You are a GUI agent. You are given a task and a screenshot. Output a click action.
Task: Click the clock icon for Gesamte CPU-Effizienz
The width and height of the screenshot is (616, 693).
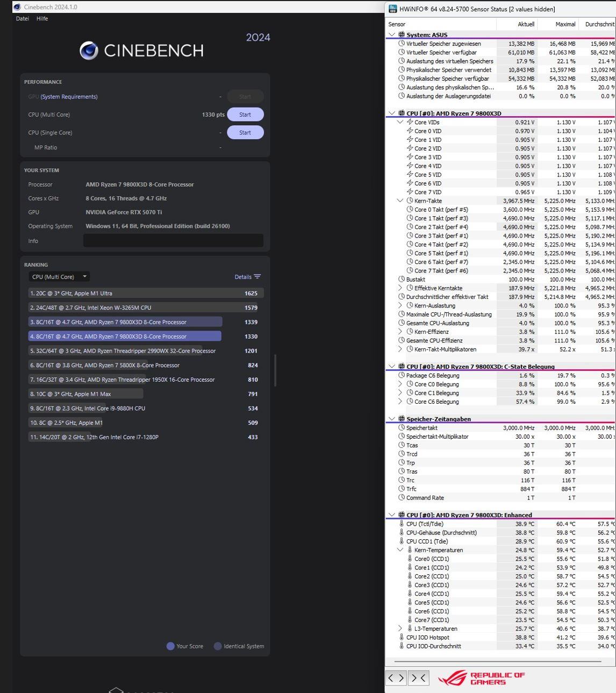[x=402, y=340]
